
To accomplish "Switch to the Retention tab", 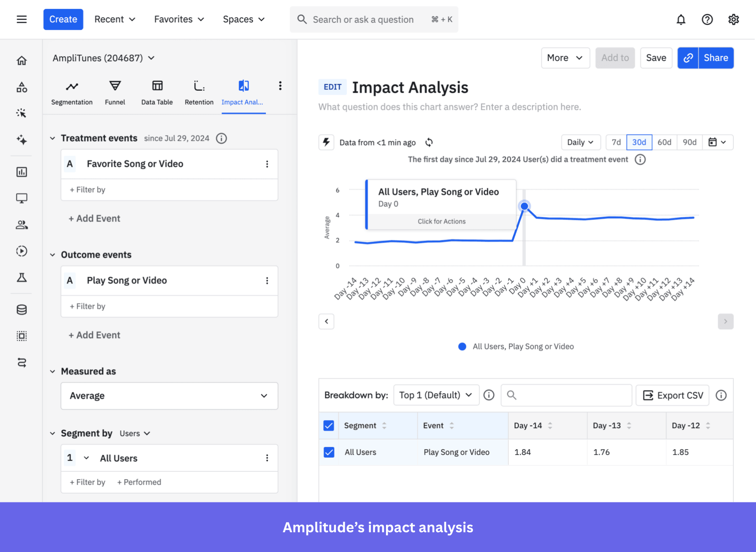I will click(199, 92).
